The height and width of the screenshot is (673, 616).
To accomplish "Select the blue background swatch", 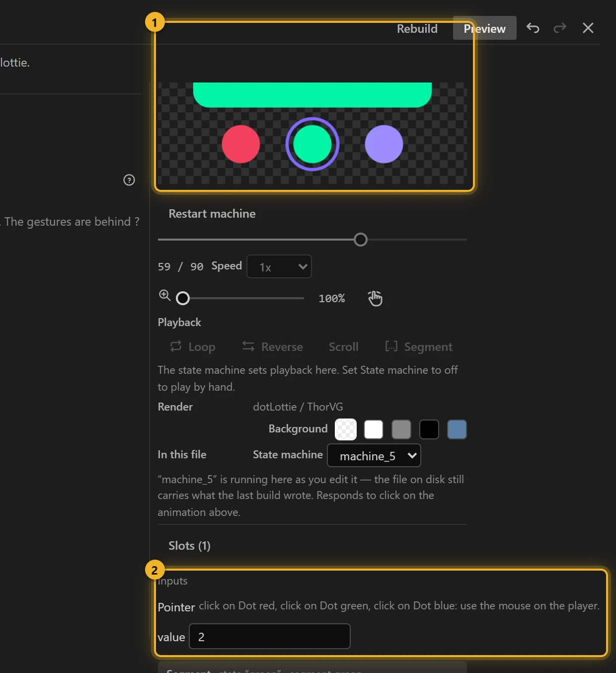I will [457, 429].
